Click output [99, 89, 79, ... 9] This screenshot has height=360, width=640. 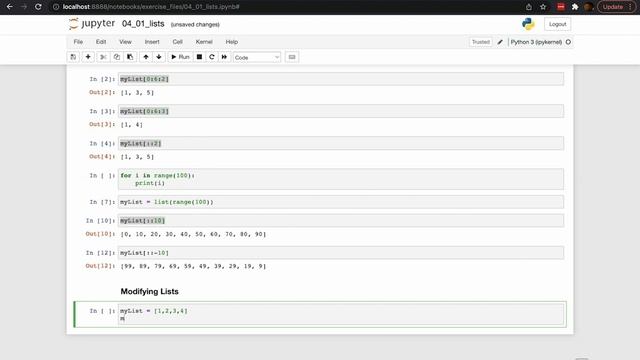[193, 266]
